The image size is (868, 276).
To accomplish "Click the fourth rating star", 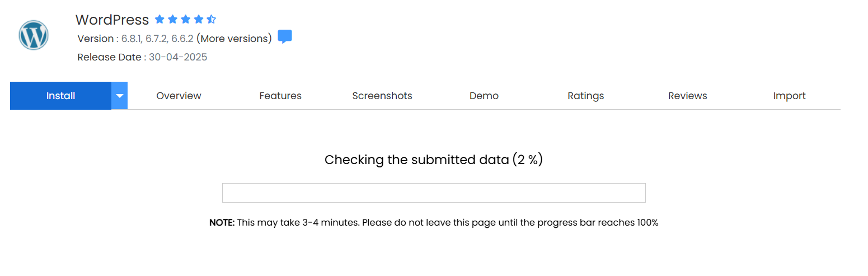I will tap(198, 20).
